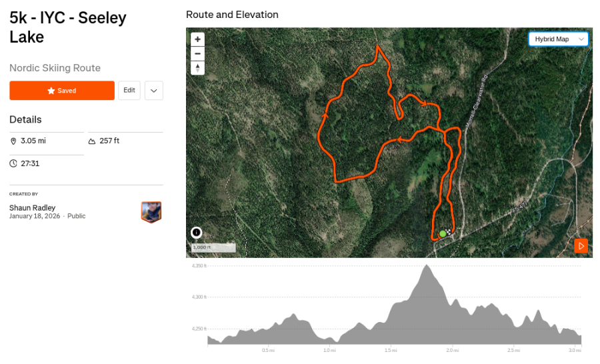Open map attribution info icon
Screen dimensions: 600x364
coord(197,232)
